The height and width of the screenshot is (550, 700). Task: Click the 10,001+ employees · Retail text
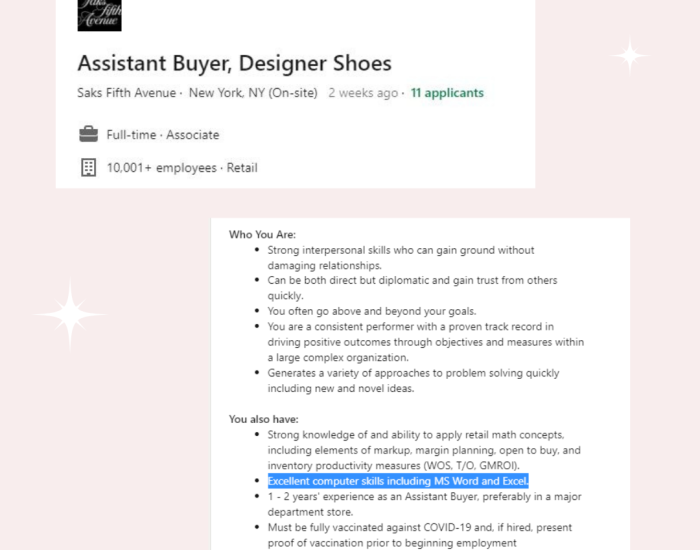coord(182,168)
